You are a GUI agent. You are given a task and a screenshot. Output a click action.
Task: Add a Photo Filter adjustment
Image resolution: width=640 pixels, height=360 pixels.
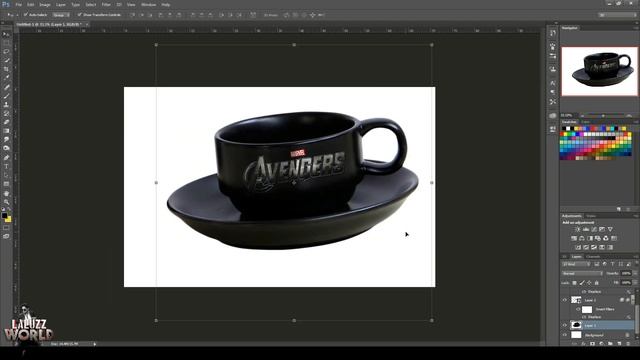(598, 238)
